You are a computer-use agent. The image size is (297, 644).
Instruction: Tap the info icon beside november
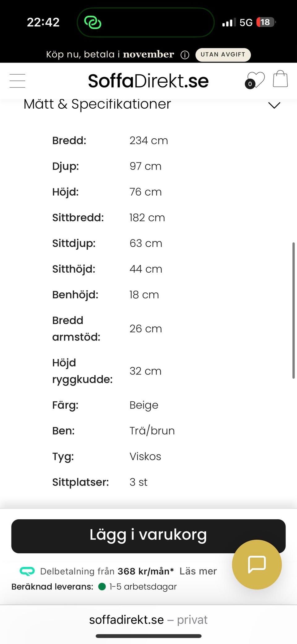click(x=185, y=55)
